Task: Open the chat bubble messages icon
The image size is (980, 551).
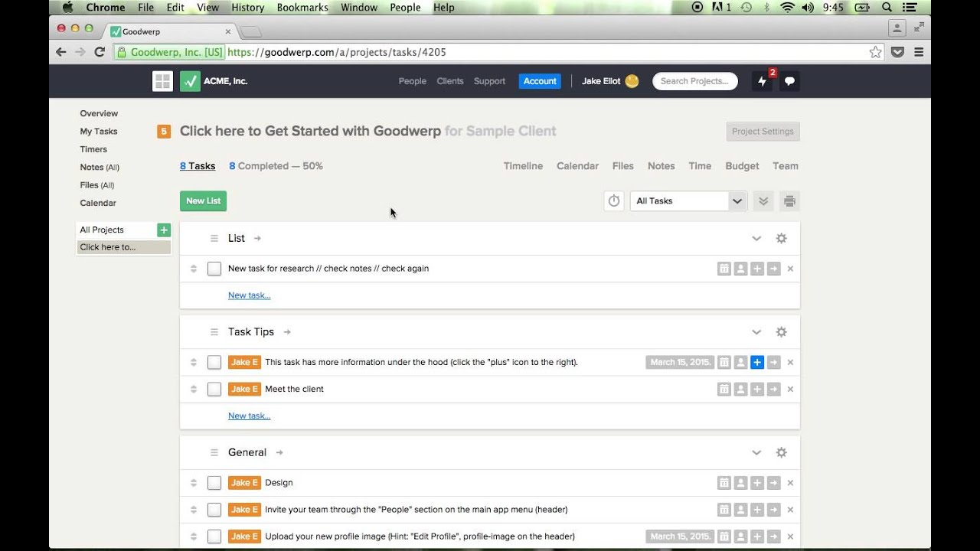Action: (x=789, y=81)
